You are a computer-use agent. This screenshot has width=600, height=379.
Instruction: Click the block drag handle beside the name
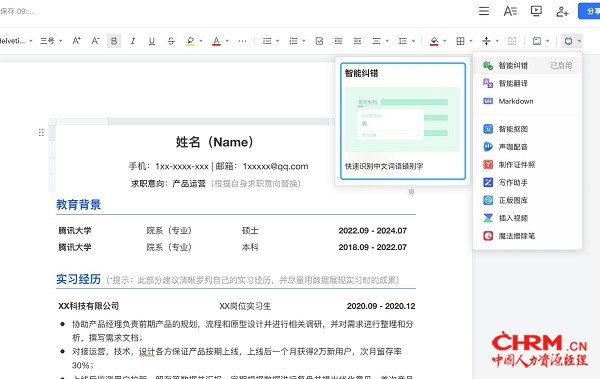41,132
